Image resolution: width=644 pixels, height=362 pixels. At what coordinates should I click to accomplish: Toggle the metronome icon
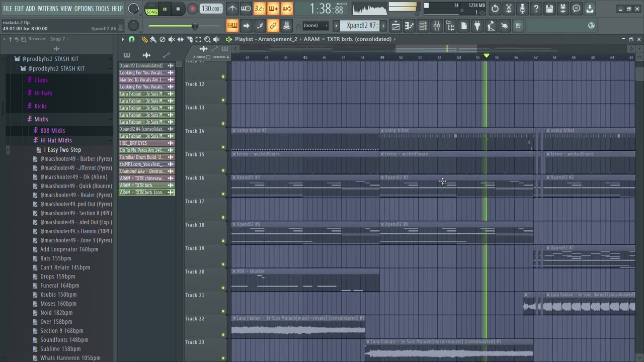[x=232, y=9]
